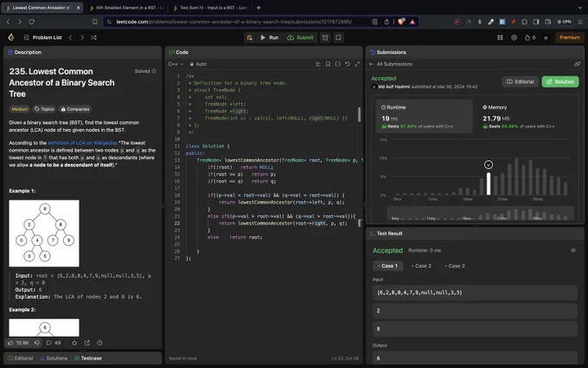This screenshot has height=368, width=588.
Task: Click the Medium difficulty badge
Action: coord(20,109)
